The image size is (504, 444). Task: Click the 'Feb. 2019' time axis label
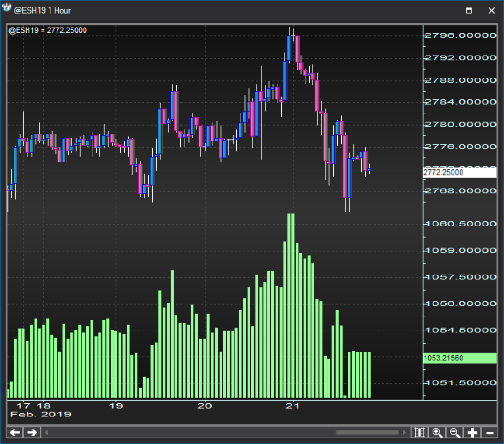click(x=41, y=415)
